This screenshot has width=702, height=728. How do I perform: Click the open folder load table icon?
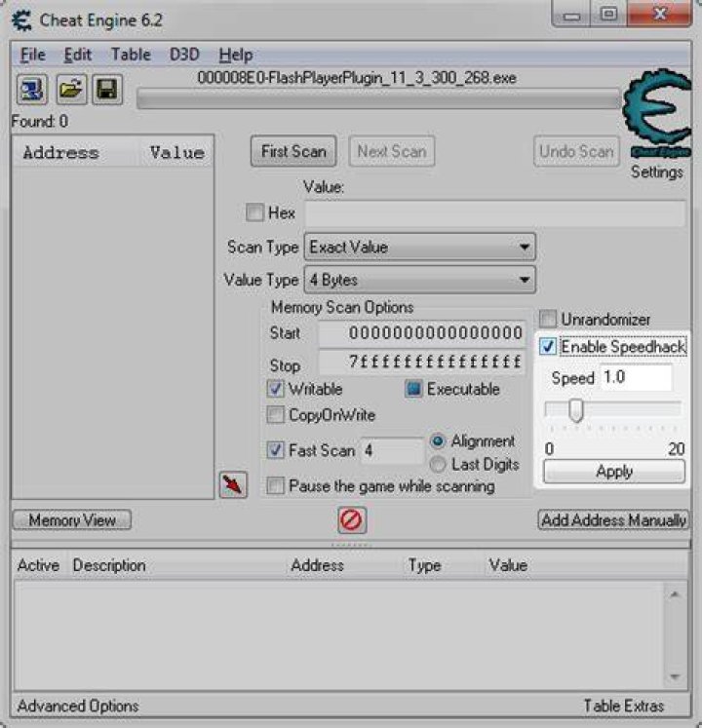70,89
